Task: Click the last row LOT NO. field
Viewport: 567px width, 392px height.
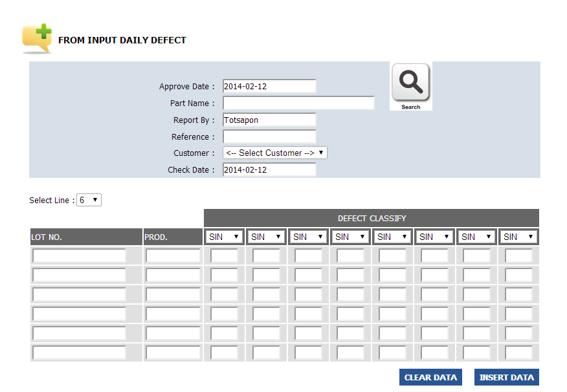Action: (x=79, y=353)
